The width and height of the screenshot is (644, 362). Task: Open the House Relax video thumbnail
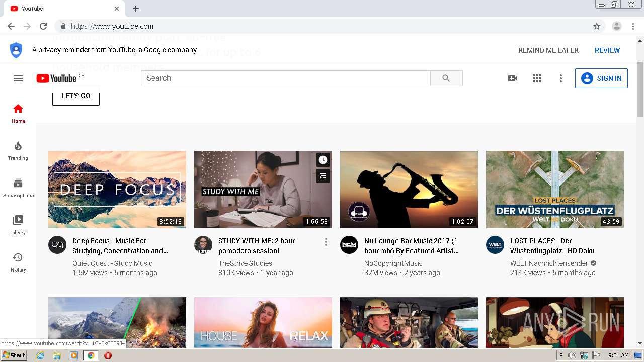point(263,322)
